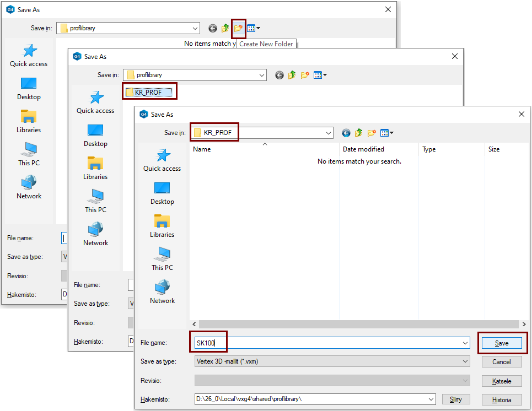Screen dimensions: 532x411
Task: Click the Historia button
Action: coord(502,400)
